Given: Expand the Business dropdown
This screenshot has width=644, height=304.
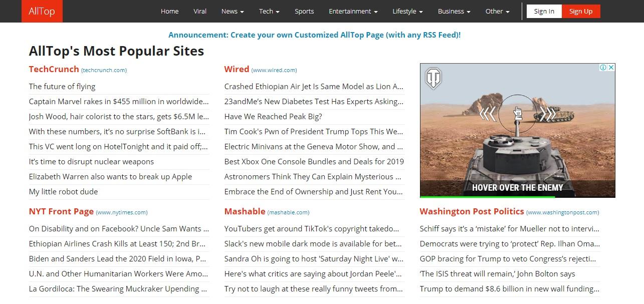Looking at the screenshot, I should (454, 12).
